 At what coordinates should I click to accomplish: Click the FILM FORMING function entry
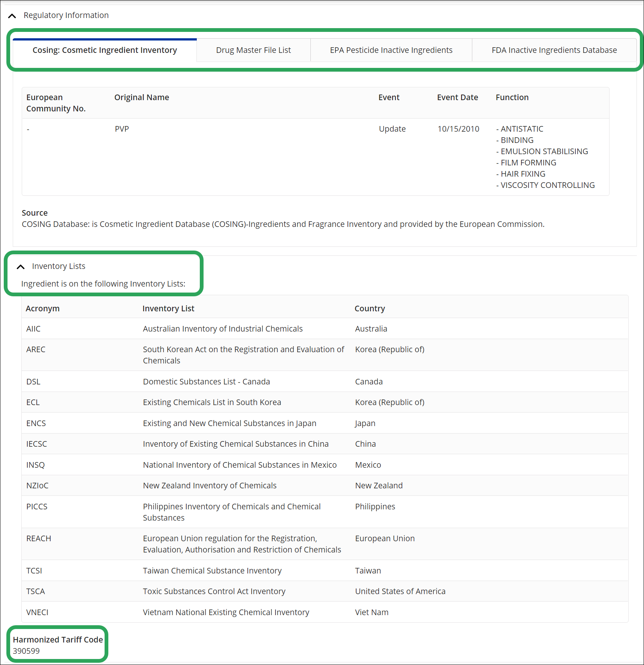(x=526, y=162)
